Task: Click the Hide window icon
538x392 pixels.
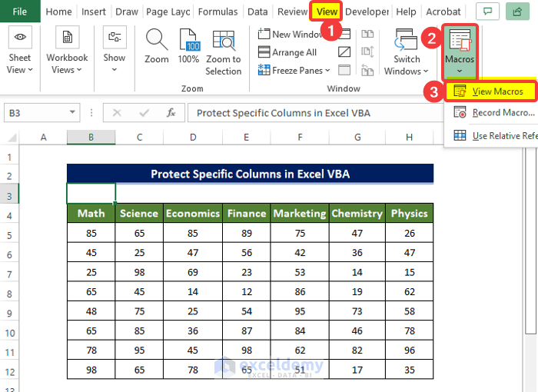Action: click(344, 52)
